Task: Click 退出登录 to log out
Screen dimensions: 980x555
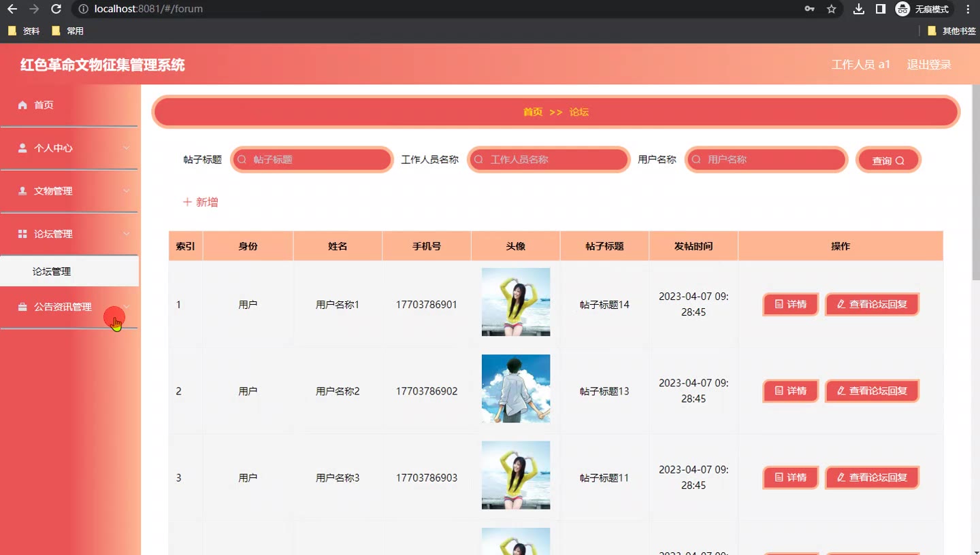Action: coord(929,65)
